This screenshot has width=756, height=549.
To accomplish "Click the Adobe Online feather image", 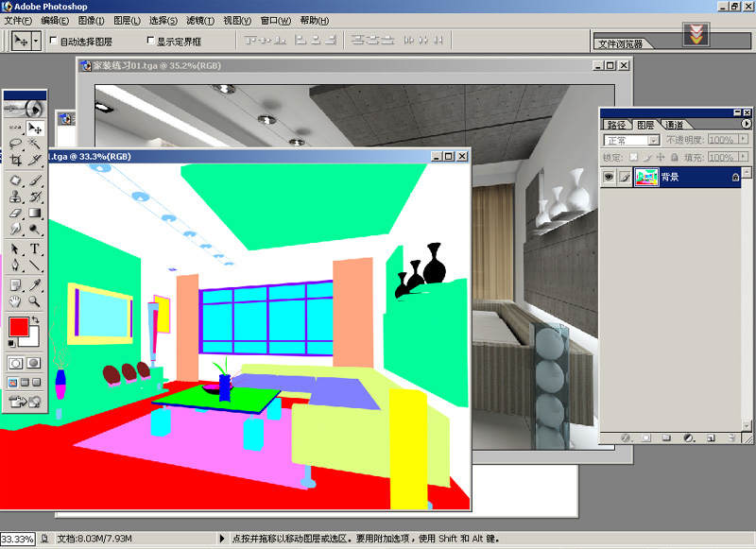I will point(25,109).
